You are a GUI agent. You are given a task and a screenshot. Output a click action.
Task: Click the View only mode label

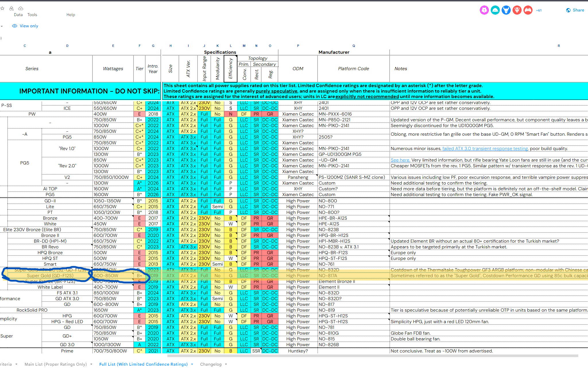pos(29,26)
